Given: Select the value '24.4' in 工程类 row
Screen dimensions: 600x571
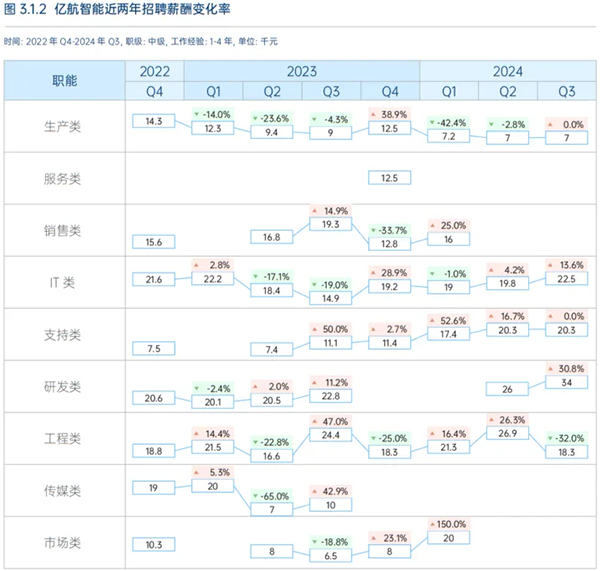Looking at the screenshot, I should point(331,435).
